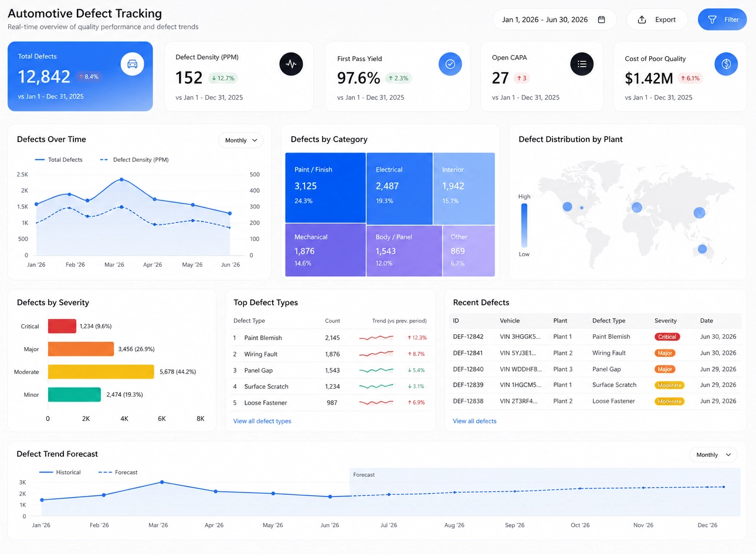Toggle the Total Defects legend series
This screenshot has height=554, width=756.
(x=59, y=159)
